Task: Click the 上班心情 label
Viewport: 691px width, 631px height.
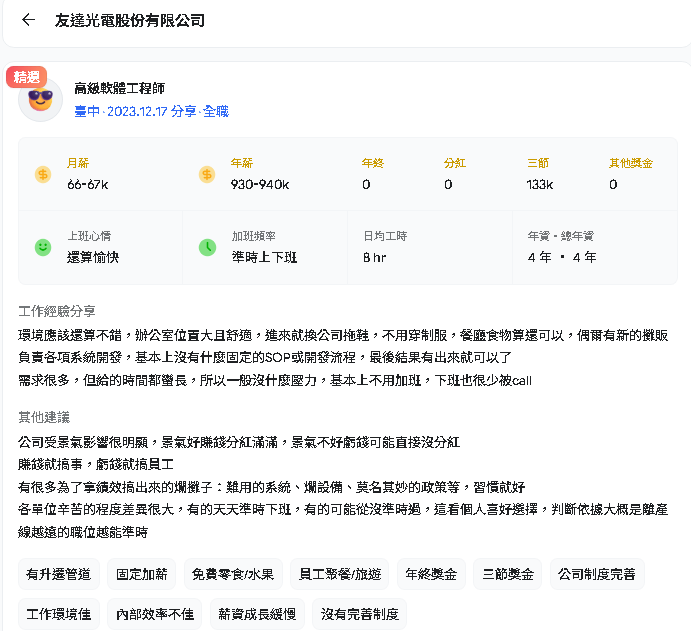Action: click(x=89, y=236)
